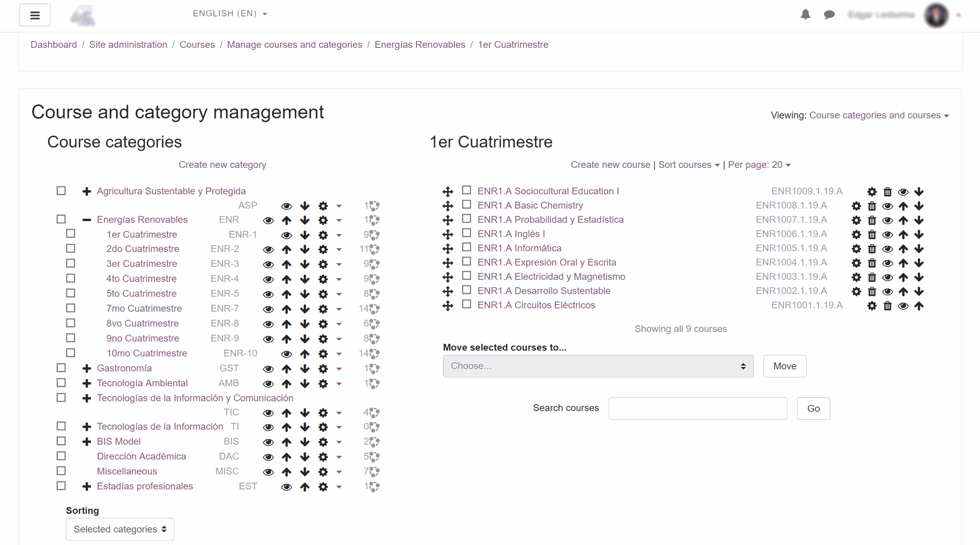Open gear settings for Miscellaneous category
The width and height of the screenshot is (980, 545).
click(x=323, y=472)
